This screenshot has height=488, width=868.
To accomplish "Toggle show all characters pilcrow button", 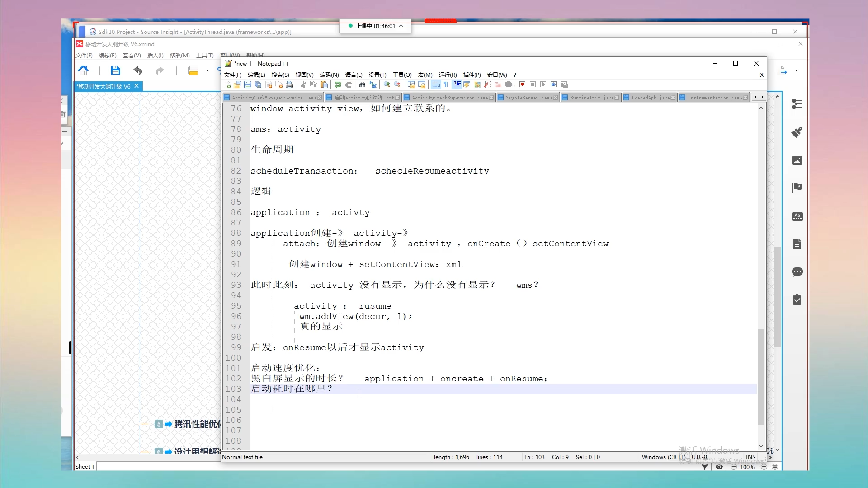I will (446, 84).
